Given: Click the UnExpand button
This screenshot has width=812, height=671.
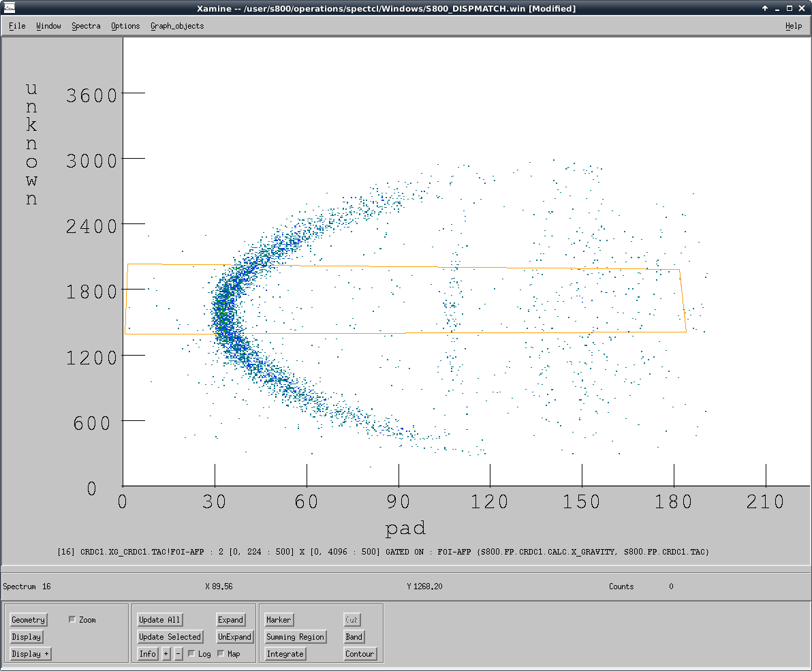Looking at the screenshot, I should tap(234, 637).
